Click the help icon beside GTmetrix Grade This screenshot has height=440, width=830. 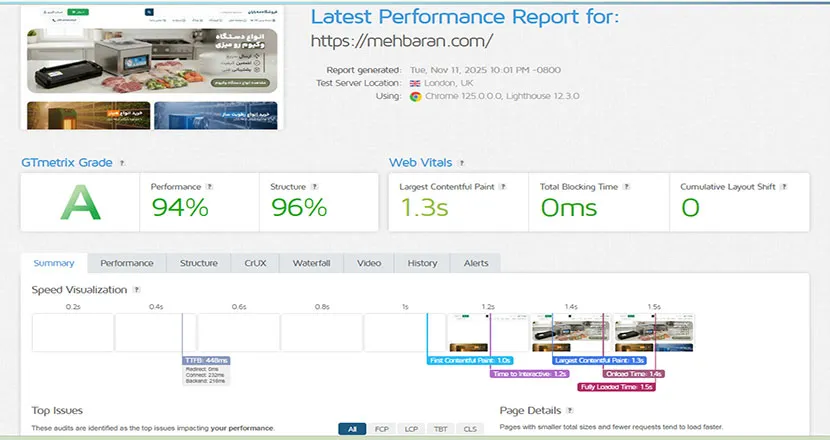[122, 163]
